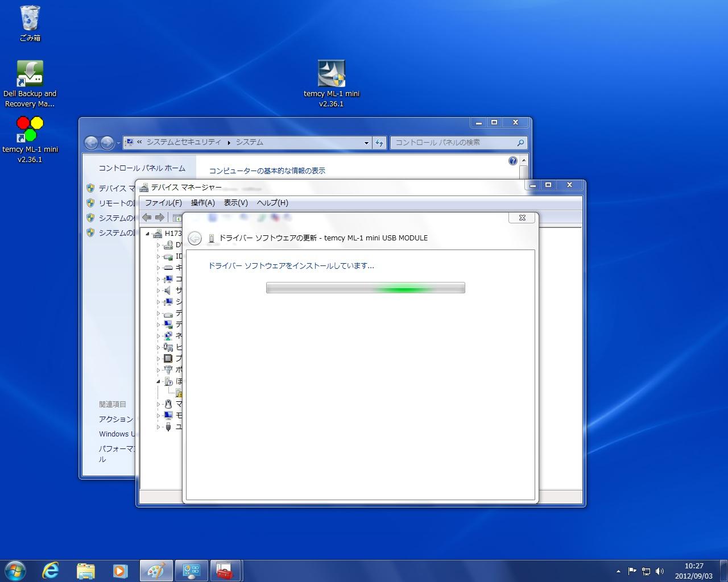The image size is (728, 582).
Task: Show hidden tray icons arrow
Action: click(618, 571)
